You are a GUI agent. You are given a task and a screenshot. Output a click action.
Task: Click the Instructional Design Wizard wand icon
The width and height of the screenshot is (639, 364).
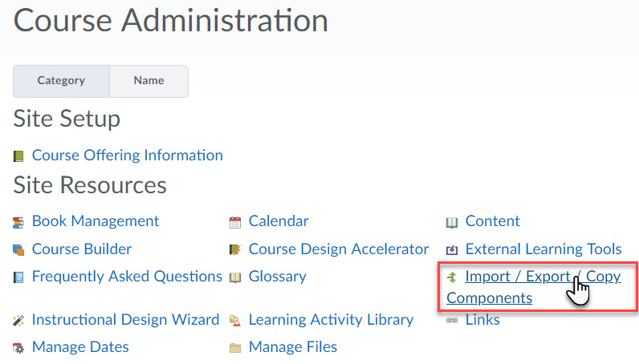pyautogui.click(x=18, y=321)
